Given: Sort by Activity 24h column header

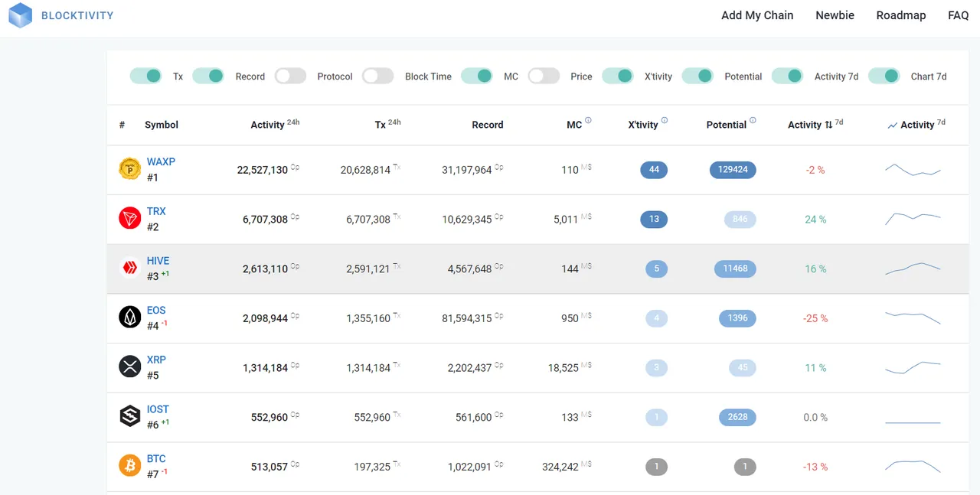Looking at the screenshot, I should [275, 124].
